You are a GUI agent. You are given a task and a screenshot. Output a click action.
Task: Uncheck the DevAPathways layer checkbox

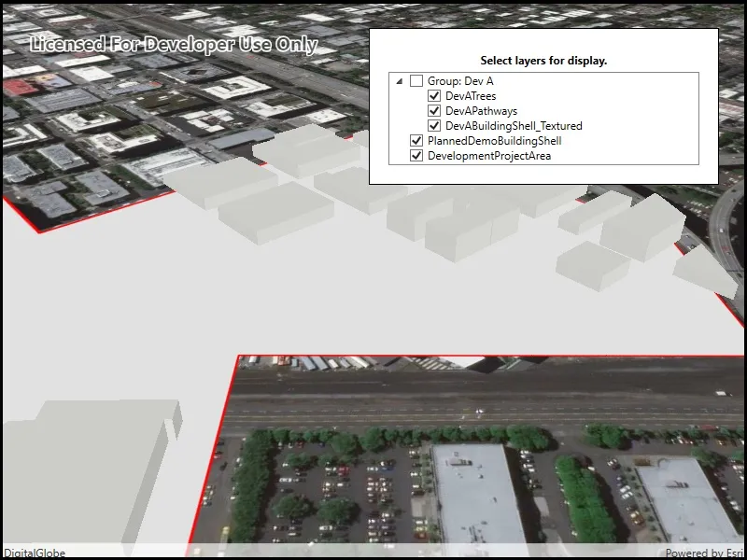tap(434, 111)
